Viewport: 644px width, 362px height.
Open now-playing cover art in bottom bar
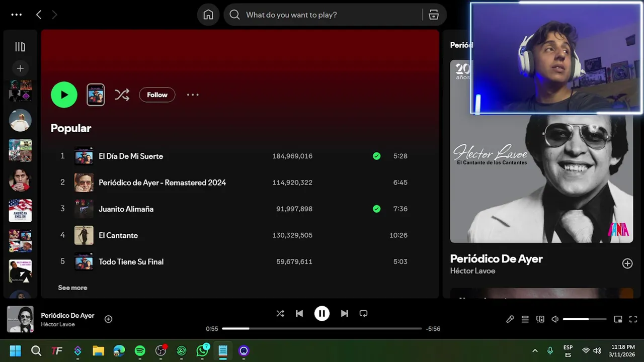pos(20,319)
